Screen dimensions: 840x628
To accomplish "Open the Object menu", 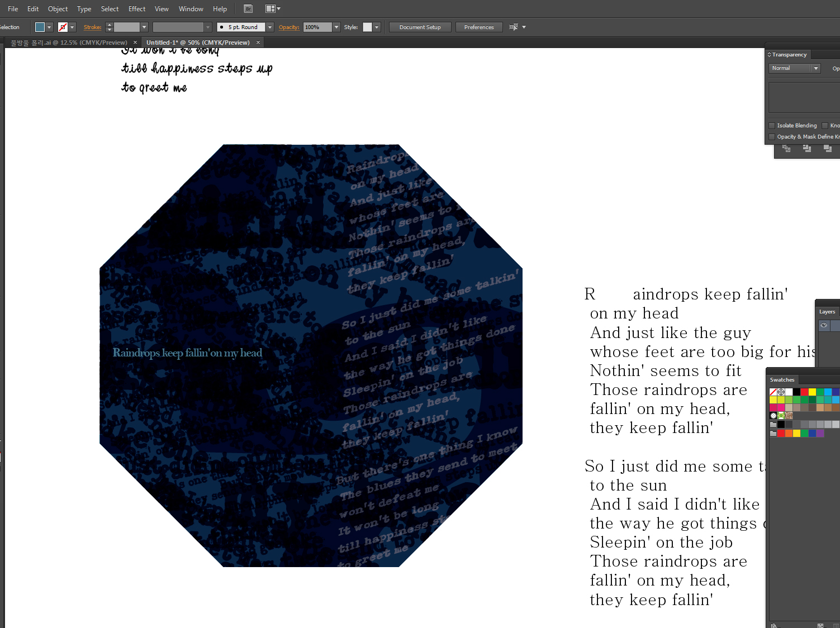I will click(x=58, y=8).
